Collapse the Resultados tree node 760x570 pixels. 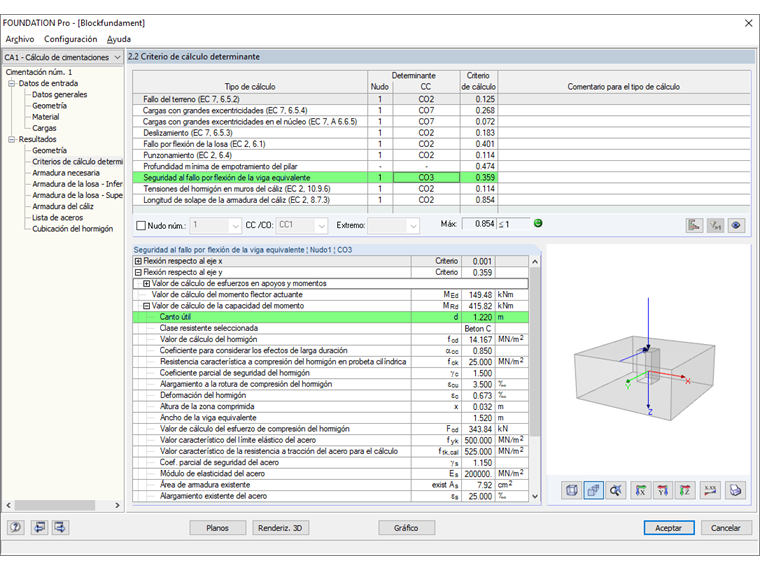tap(12, 140)
